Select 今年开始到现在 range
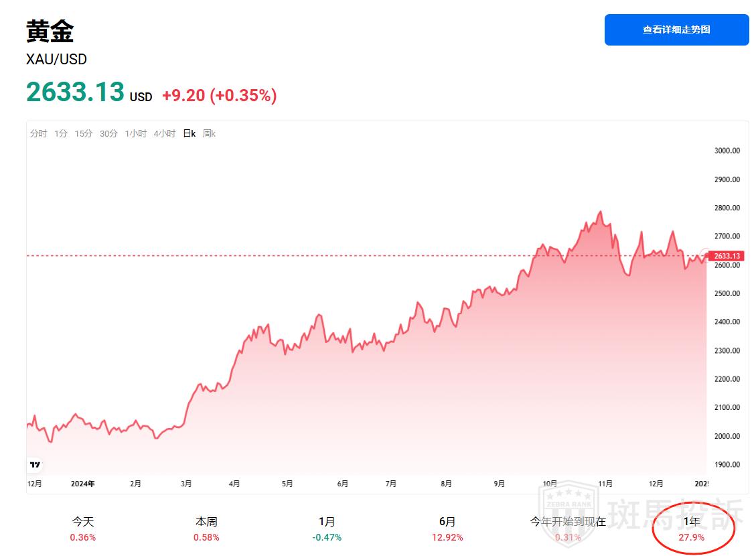756x556 pixels. tap(568, 529)
